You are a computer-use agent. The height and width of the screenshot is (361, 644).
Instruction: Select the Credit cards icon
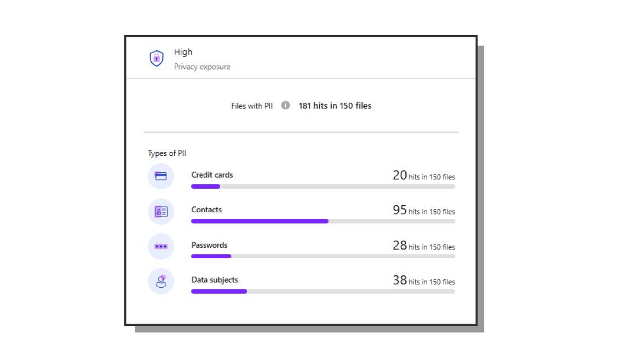point(160,176)
